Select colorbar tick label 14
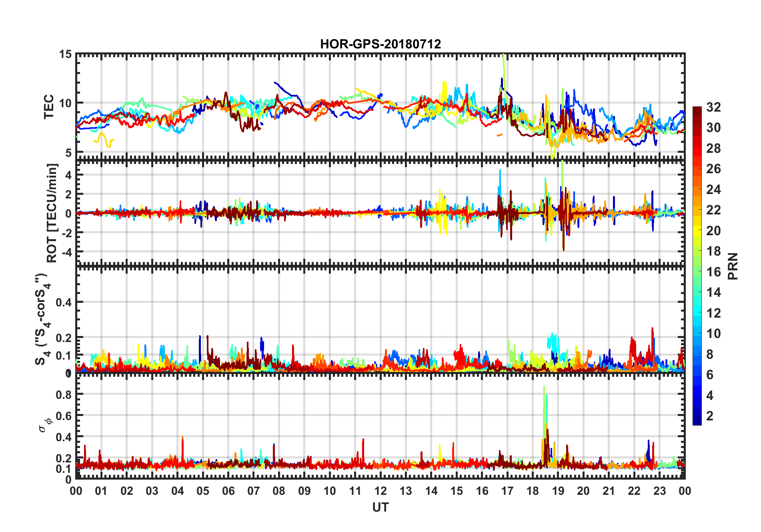 click(714, 292)
